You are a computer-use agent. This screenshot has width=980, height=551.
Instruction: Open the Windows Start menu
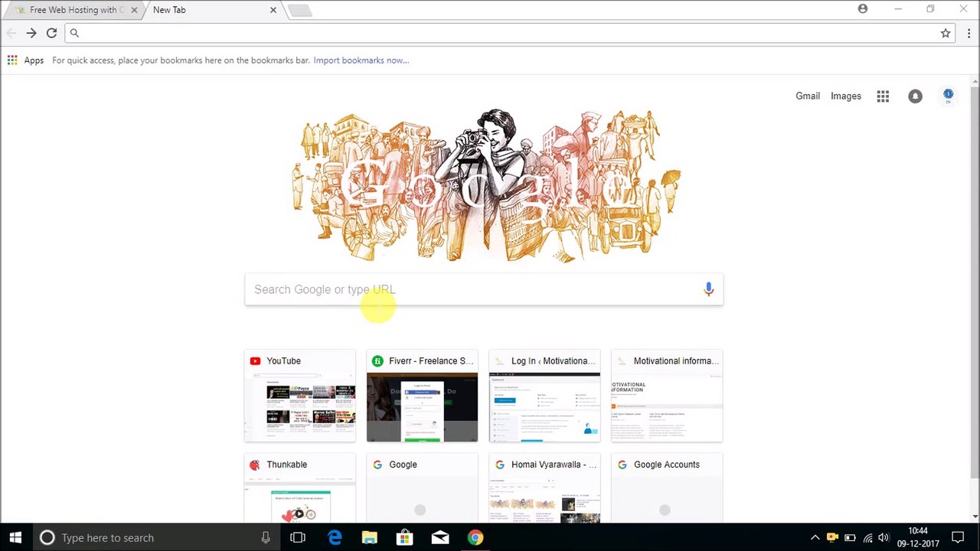point(15,537)
